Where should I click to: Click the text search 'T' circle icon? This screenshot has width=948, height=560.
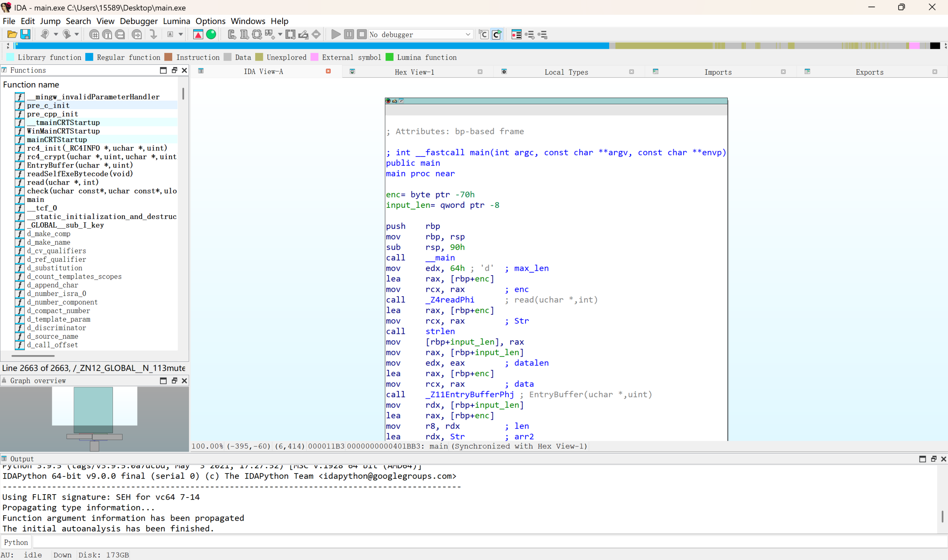[107, 34]
